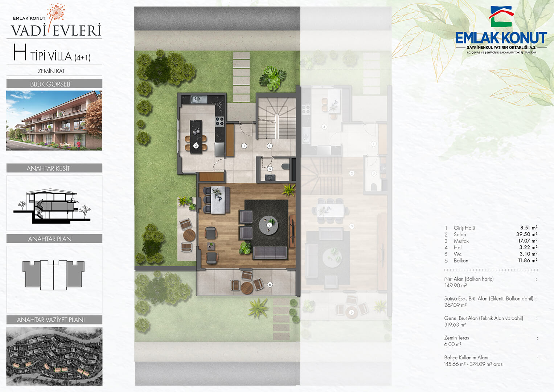
Task: Click the BLOK GÖRSELİ header bar
Action: click(54, 84)
